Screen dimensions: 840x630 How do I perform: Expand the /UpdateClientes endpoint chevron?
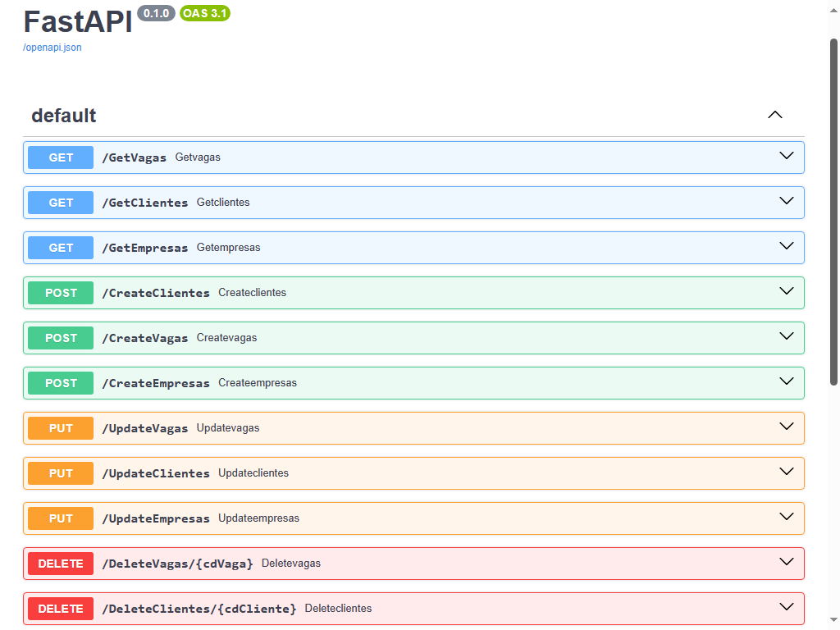[786, 472]
